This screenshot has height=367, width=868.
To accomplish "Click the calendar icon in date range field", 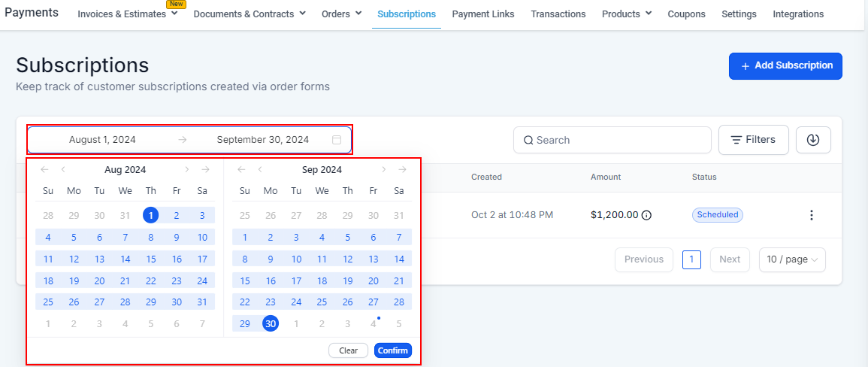I will 337,140.
